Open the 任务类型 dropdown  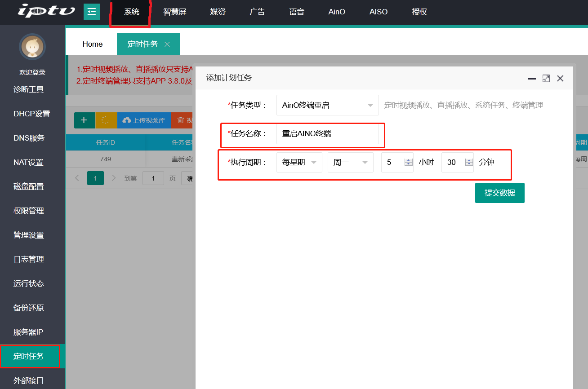327,106
